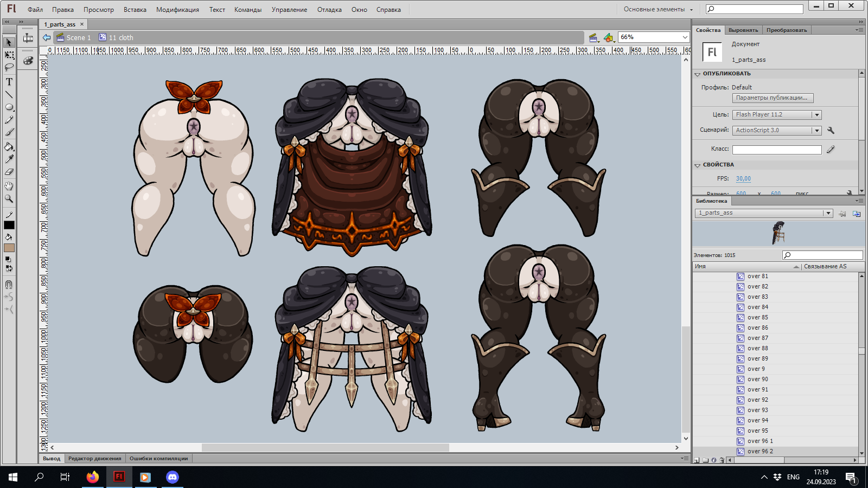Open the Edit Scene clapper dropdown
The height and width of the screenshot is (488, 868).
pyautogui.click(x=593, y=37)
